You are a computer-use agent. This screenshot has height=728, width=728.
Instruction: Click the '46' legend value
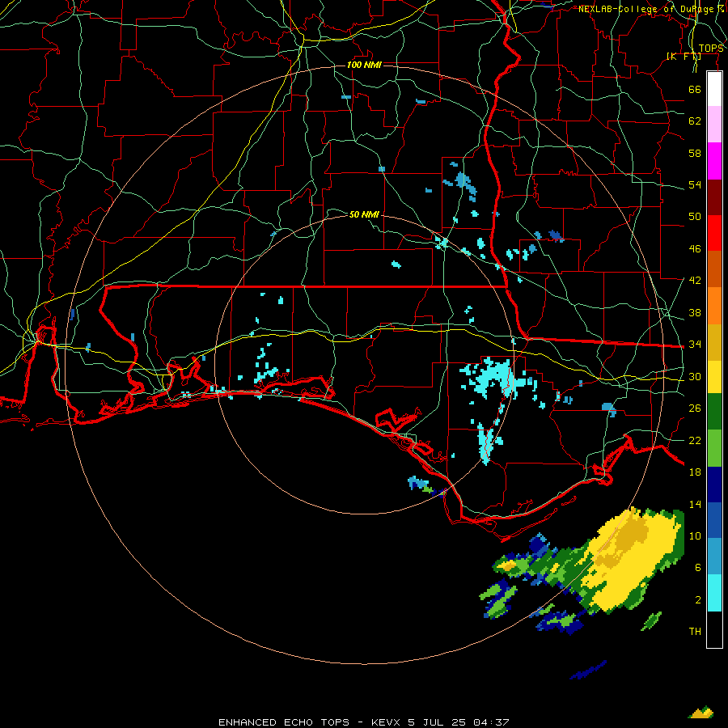coord(695,249)
